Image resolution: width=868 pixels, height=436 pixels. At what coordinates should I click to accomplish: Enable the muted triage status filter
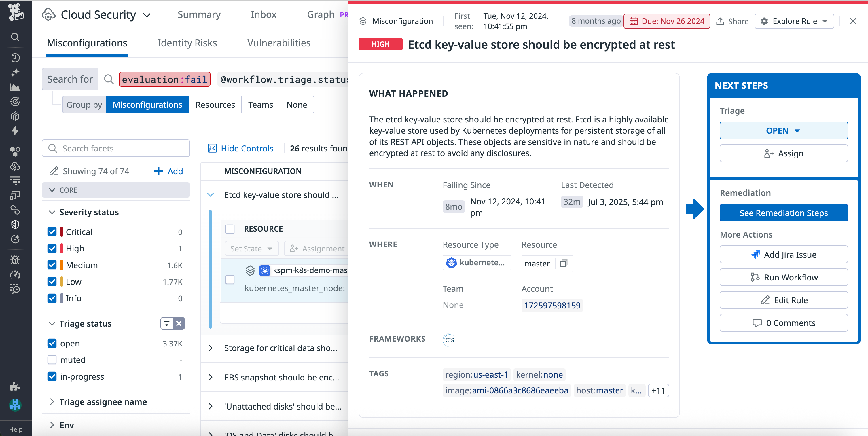pyautogui.click(x=52, y=359)
